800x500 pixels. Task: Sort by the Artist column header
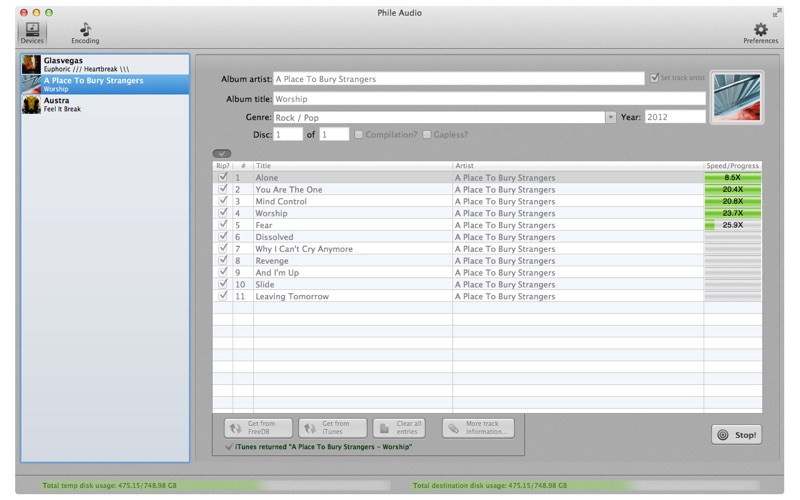578,166
